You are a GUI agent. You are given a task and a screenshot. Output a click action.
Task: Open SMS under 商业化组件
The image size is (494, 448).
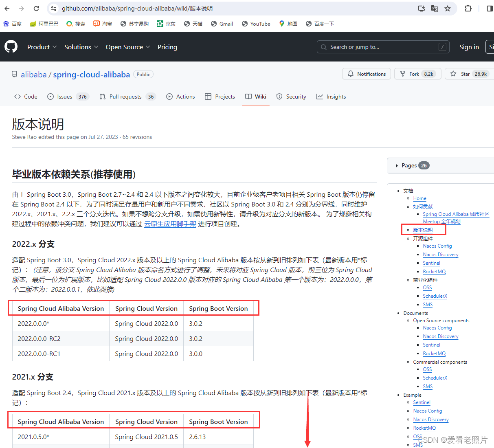point(428,305)
